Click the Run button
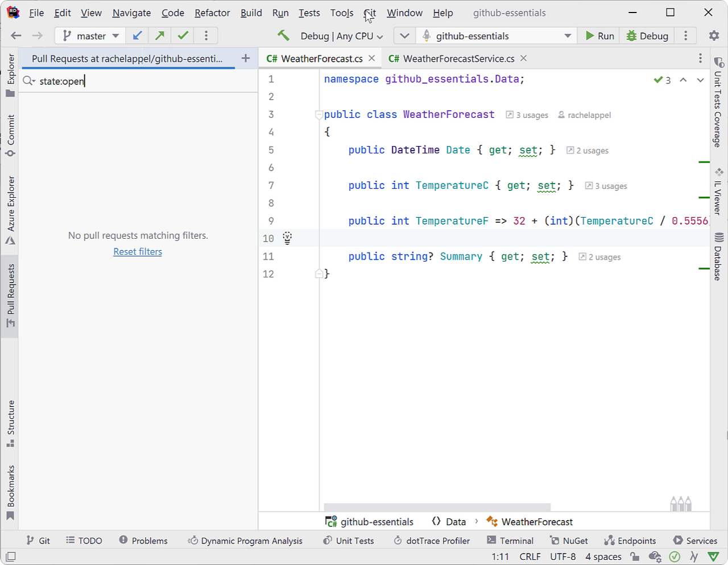This screenshot has height=565, width=728. (x=599, y=36)
